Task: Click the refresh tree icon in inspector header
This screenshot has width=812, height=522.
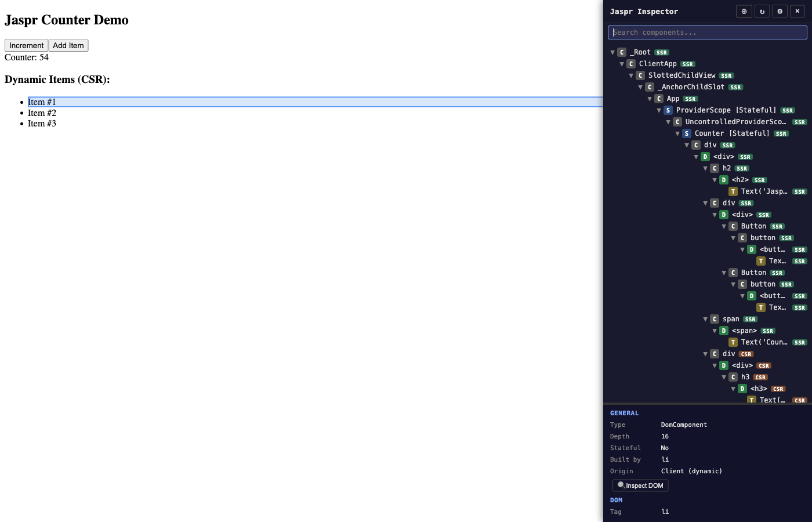Action: point(762,11)
